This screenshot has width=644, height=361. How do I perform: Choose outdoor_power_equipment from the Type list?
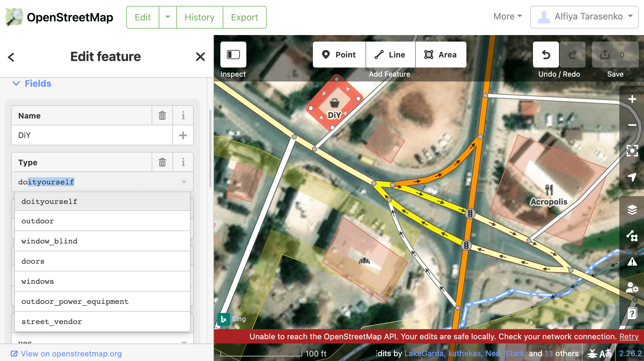(102, 302)
